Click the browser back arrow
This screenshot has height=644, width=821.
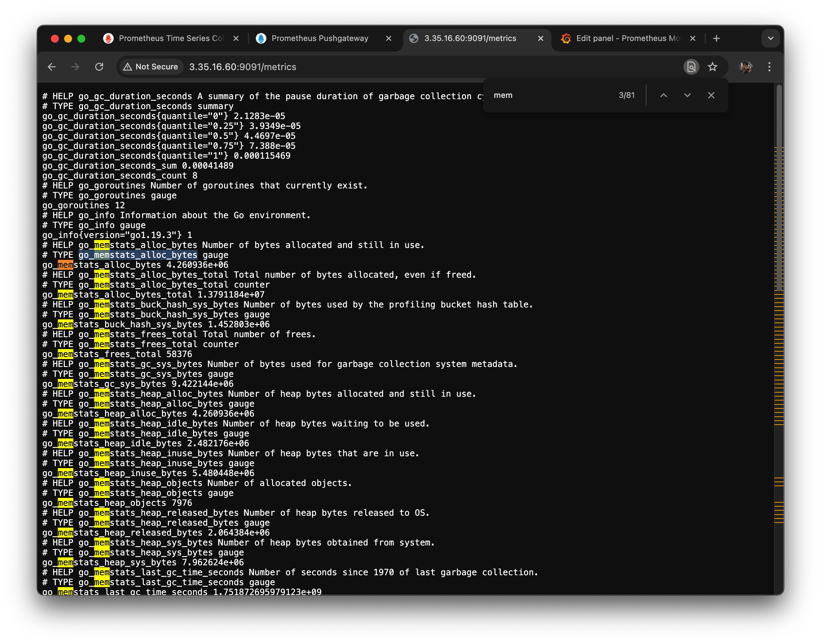coord(52,67)
